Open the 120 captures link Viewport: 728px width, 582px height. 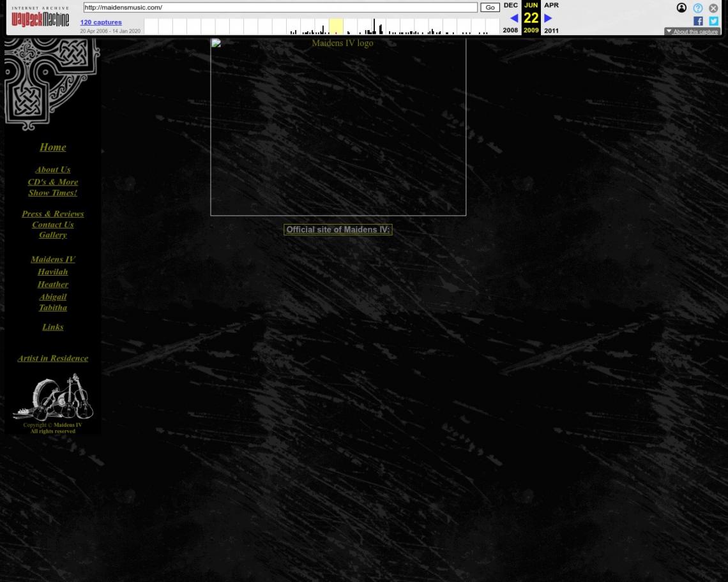click(x=101, y=22)
